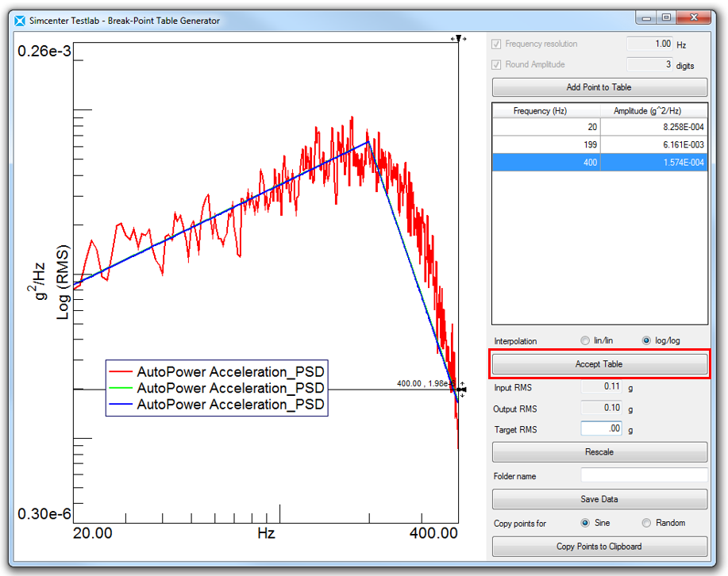Toggle the Frequency resolution checkbox
Image resolution: width=728 pixels, height=576 pixels.
(x=497, y=44)
